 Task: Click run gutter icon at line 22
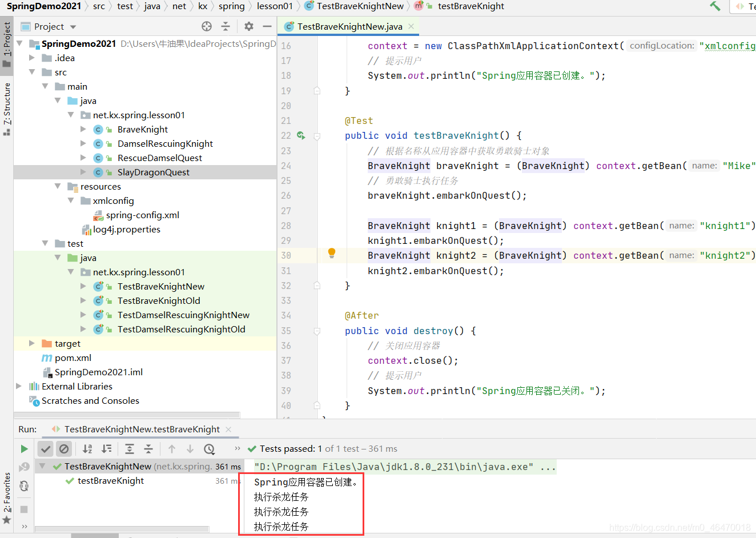(300, 135)
